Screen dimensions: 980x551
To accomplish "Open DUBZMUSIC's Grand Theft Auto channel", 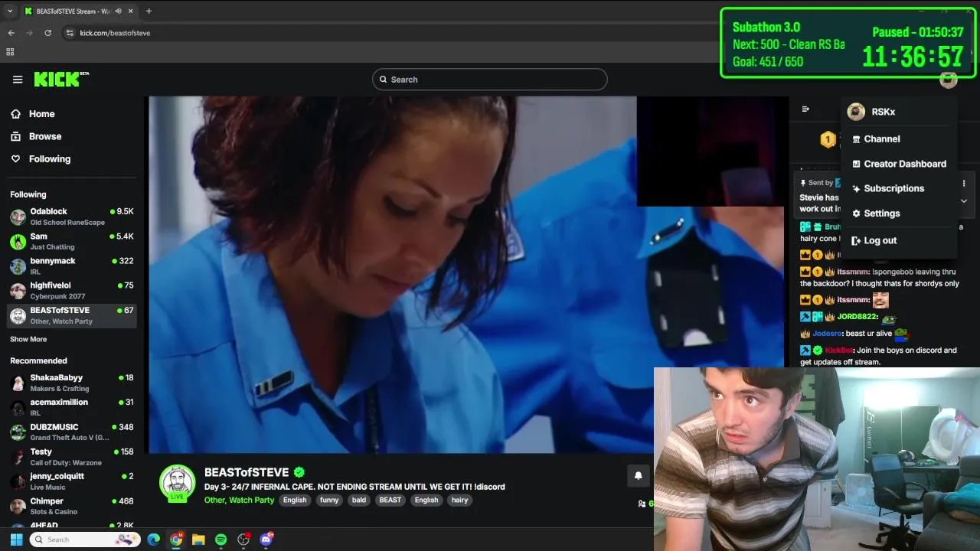I will click(x=72, y=432).
